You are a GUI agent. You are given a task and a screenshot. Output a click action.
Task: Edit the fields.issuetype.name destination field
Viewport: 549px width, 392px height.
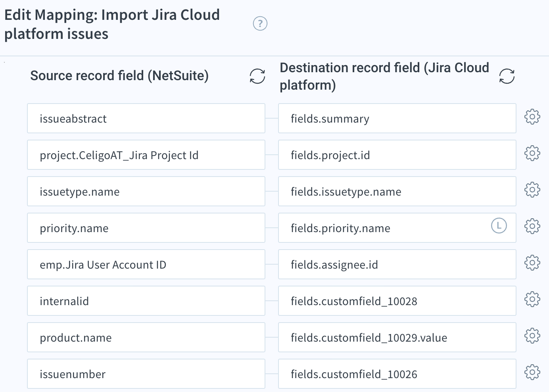point(397,191)
